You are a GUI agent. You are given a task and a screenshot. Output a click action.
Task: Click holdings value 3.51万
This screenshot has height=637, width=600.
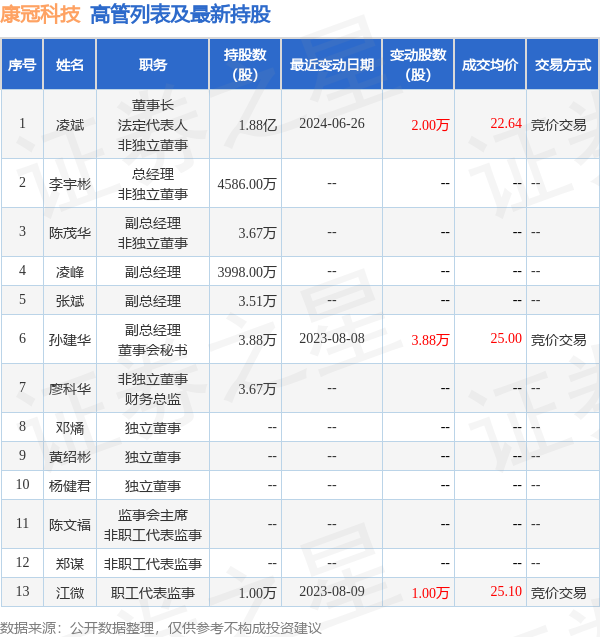(258, 301)
